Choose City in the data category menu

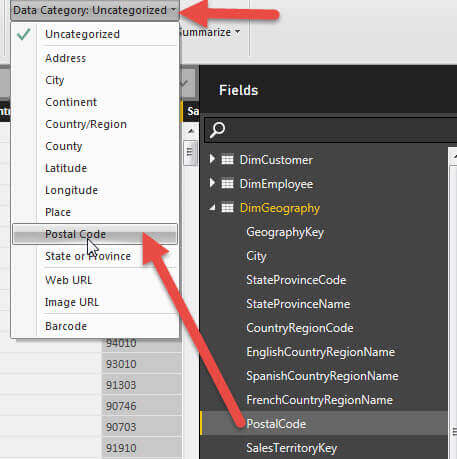[95, 80]
